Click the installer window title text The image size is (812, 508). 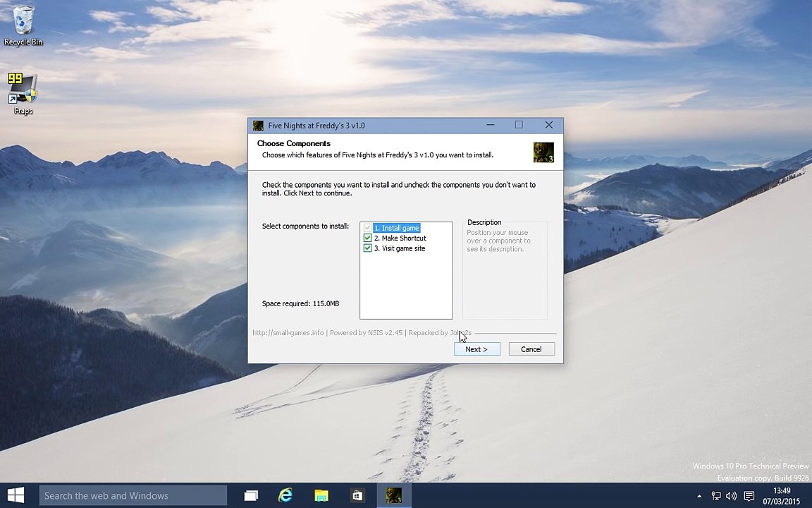point(316,126)
